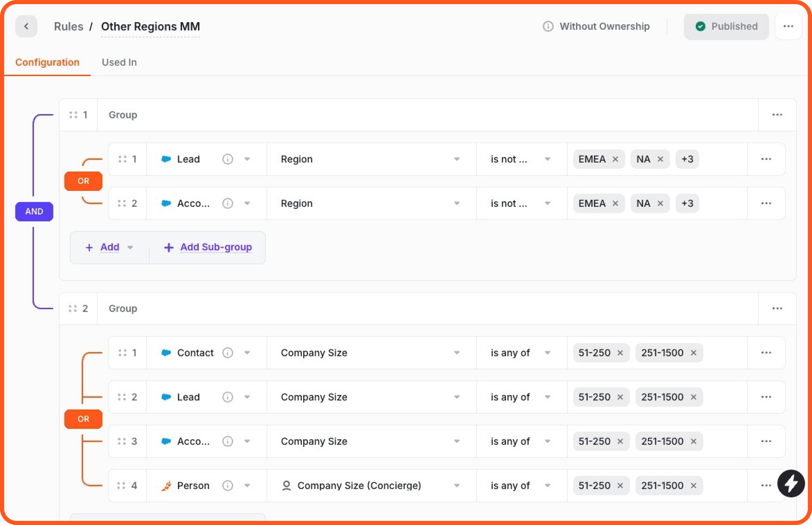812x525 pixels.
Task: Open more options for the Person row
Action: click(766, 486)
